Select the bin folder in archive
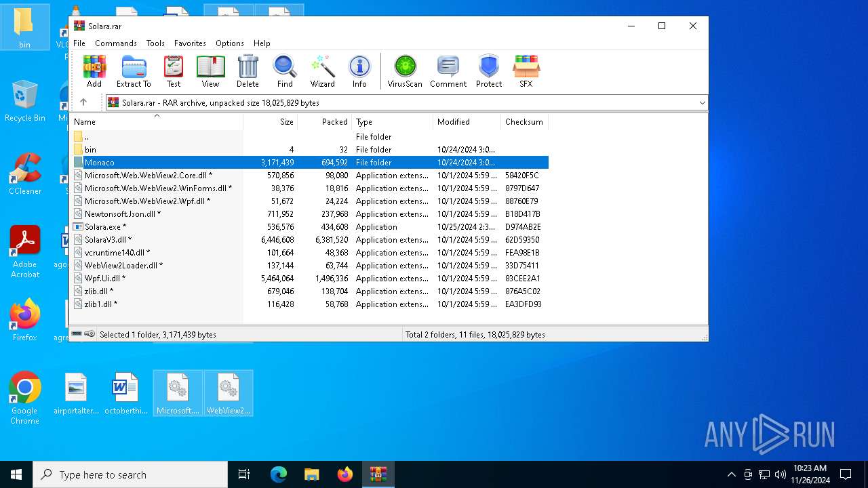The width and height of the screenshot is (868, 488). click(x=309, y=150)
